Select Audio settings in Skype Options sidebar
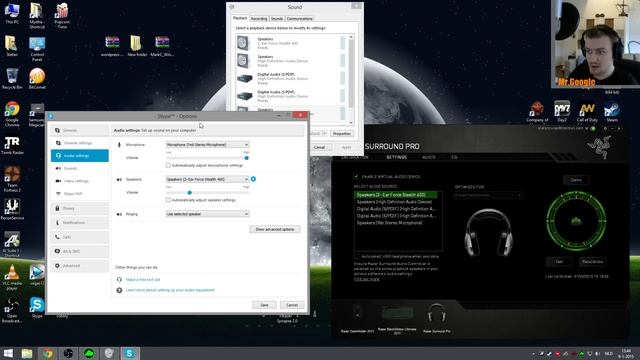Image resolution: width=640 pixels, height=360 pixels. (80, 156)
